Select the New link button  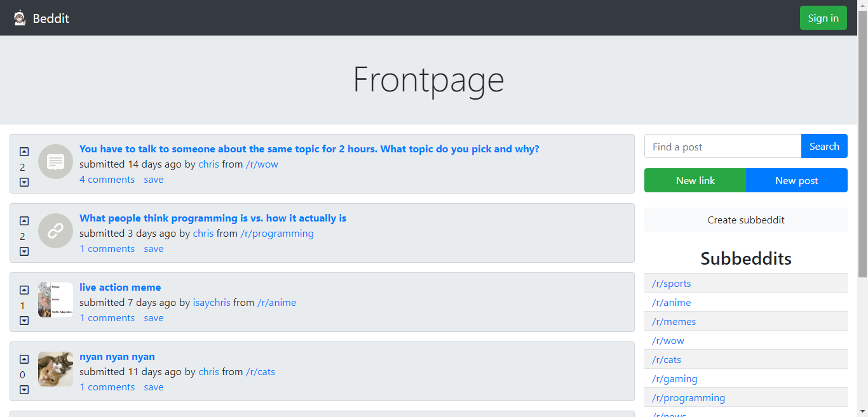pyautogui.click(x=695, y=180)
